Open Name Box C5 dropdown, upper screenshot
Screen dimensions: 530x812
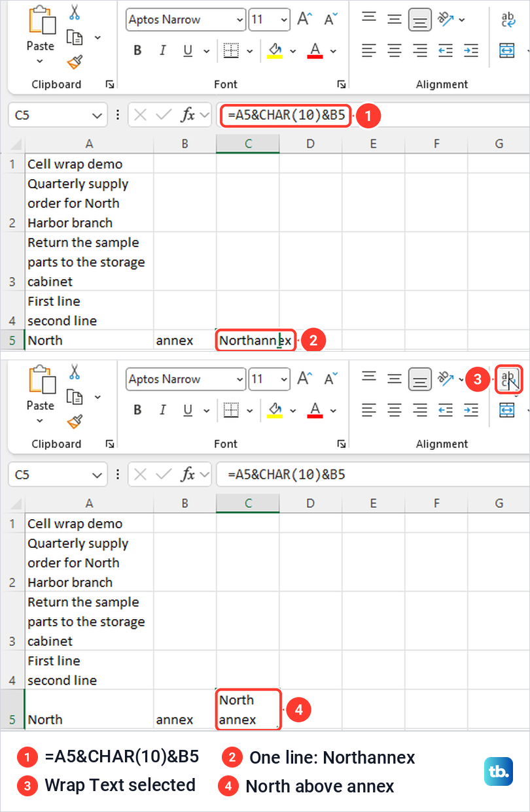[x=97, y=116]
